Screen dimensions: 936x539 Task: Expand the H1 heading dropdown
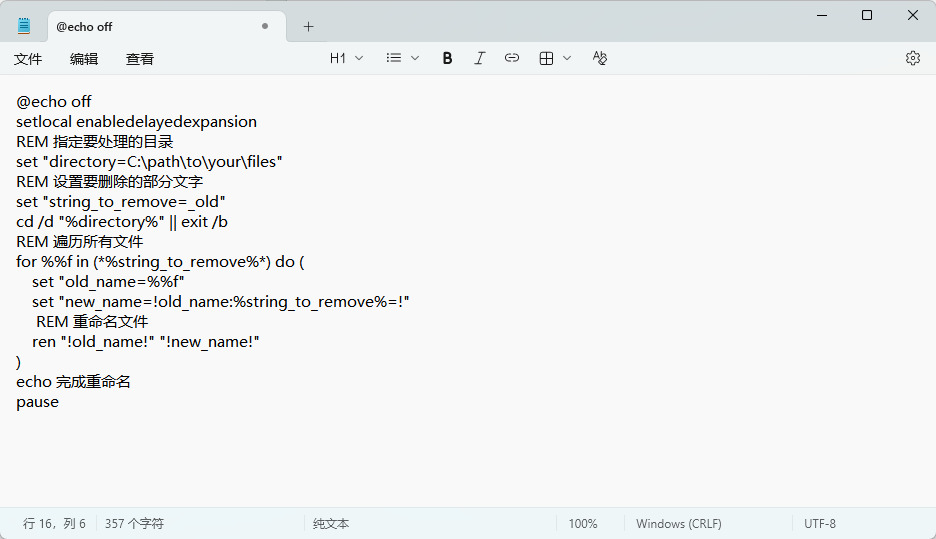pyautogui.click(x=346, y=59)
